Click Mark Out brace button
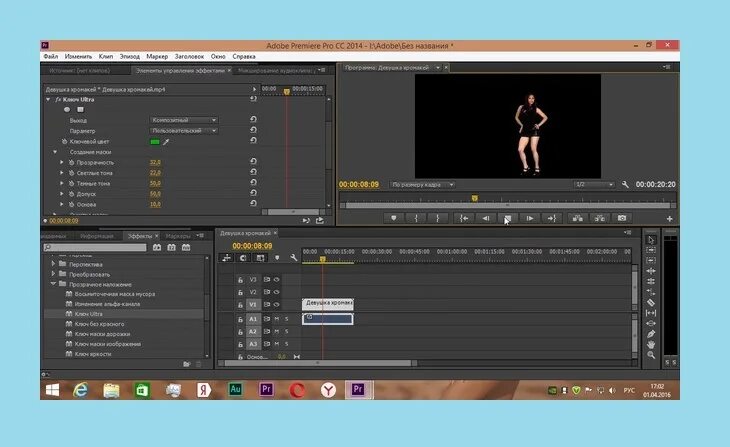This screenshot has width=730, height=447. click(x=438, y=218)
